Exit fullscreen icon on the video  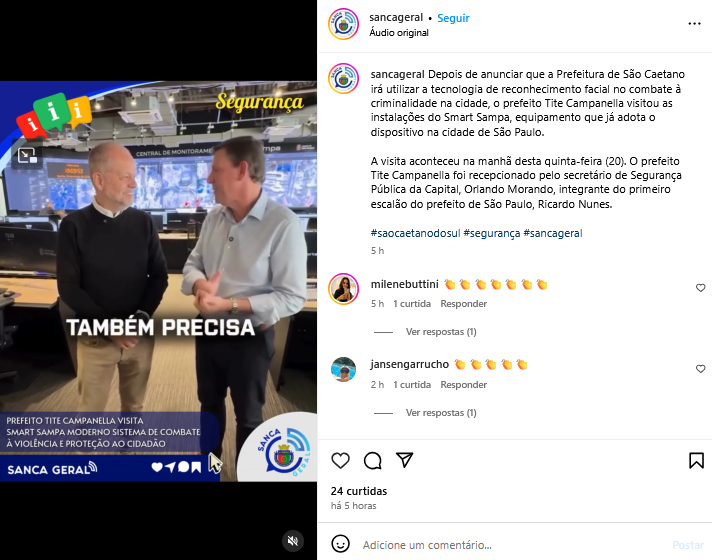click(27, 155)
